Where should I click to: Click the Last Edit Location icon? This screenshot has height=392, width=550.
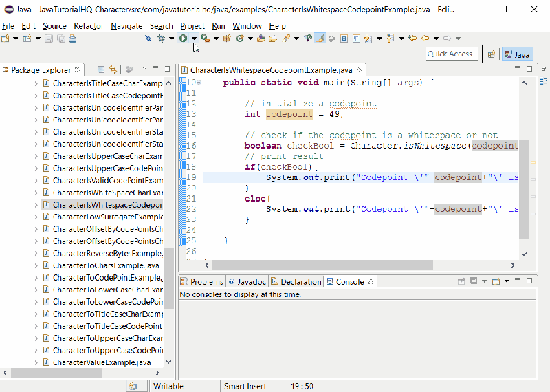coord(413,39)
